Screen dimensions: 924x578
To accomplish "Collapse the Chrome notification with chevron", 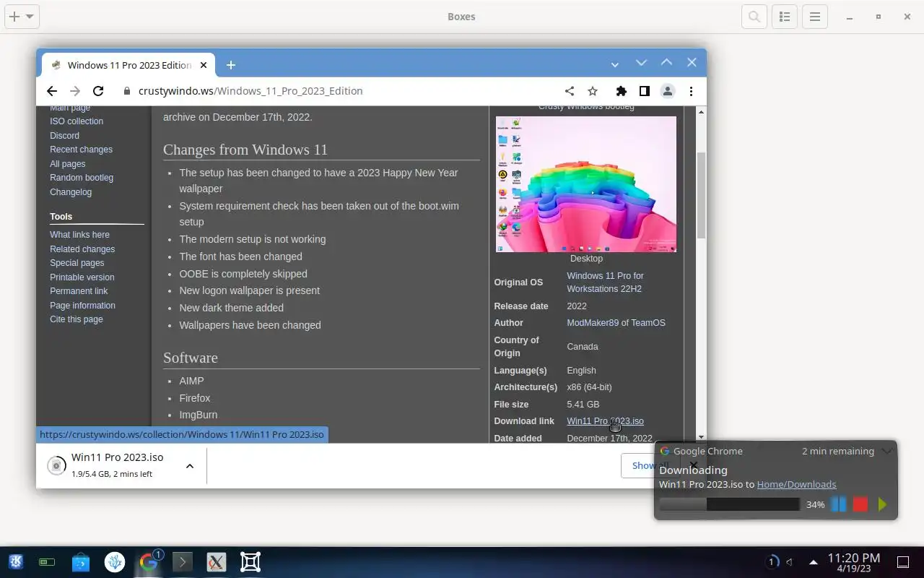I will click(887, 451).
